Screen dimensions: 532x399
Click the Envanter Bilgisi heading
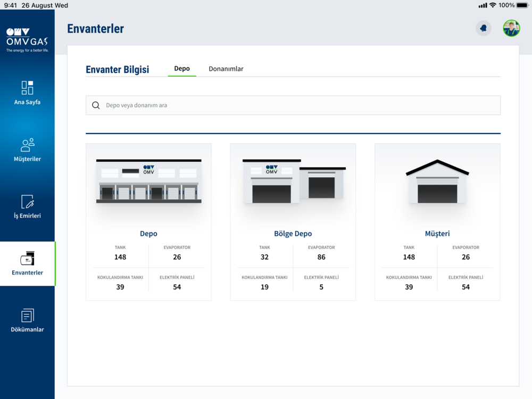click(x=118, y=69)
